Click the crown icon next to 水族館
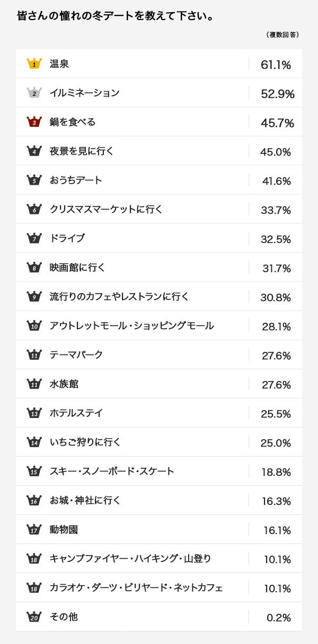The image size is (318, 644). pos(34,384)
